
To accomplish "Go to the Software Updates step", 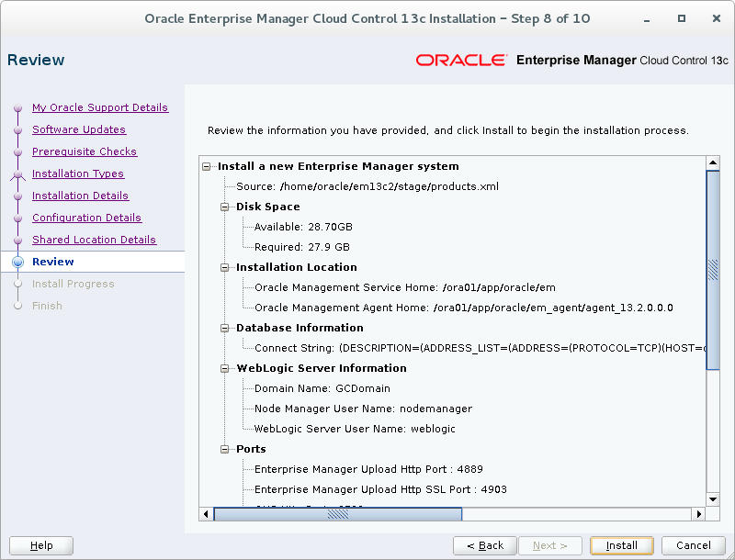I will [79, 129].
